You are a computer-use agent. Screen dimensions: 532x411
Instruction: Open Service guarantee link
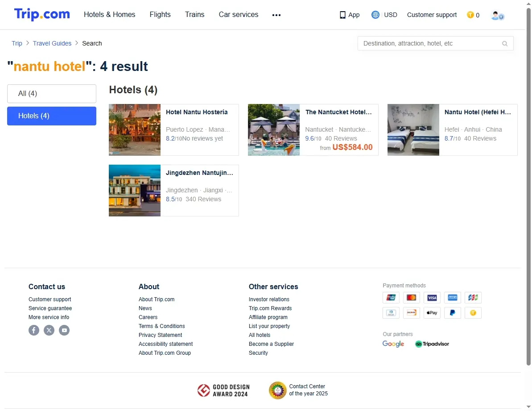coord(50,308)
